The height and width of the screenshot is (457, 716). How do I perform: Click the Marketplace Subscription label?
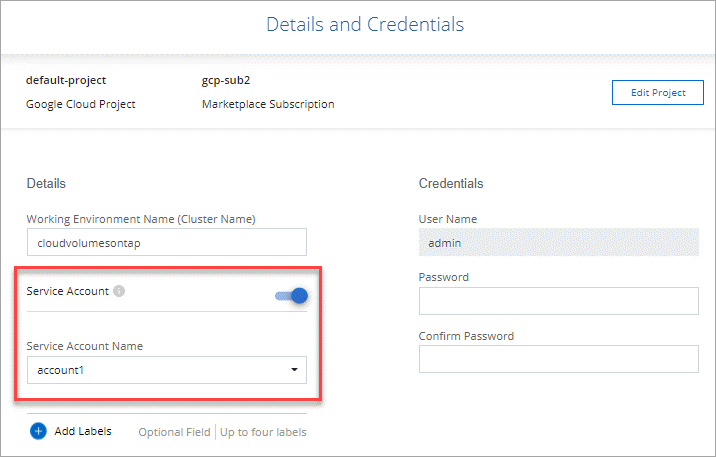pos(268,103)
